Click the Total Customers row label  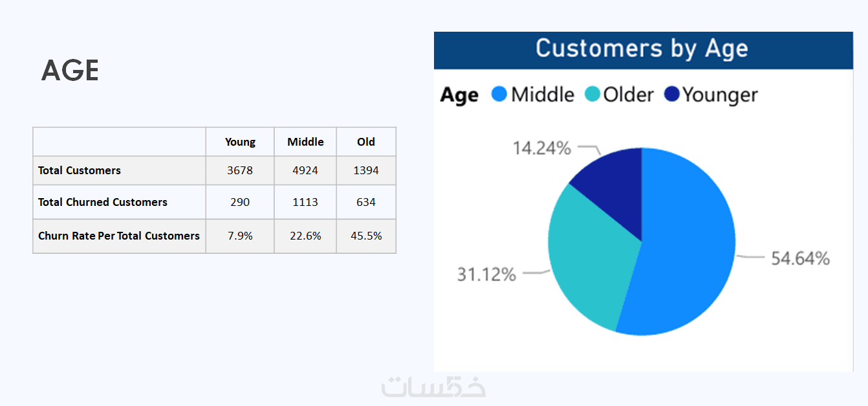click(80, 170)
